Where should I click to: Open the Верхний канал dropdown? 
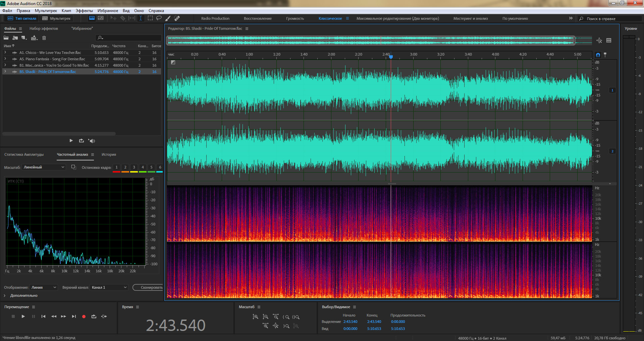(x=109, y=287)
